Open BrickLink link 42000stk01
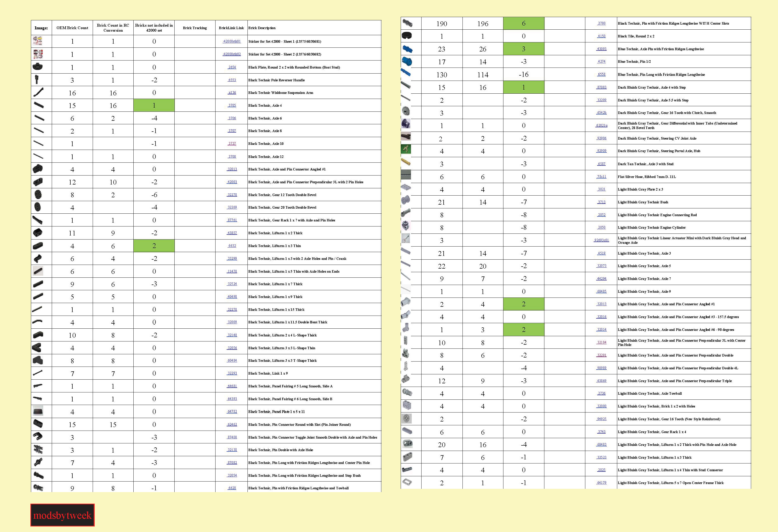 pyautogui.click(x=232, y=41)
